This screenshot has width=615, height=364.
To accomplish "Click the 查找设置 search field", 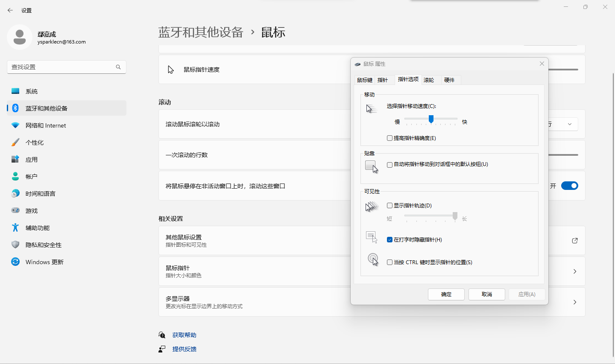I will (67, 67).
